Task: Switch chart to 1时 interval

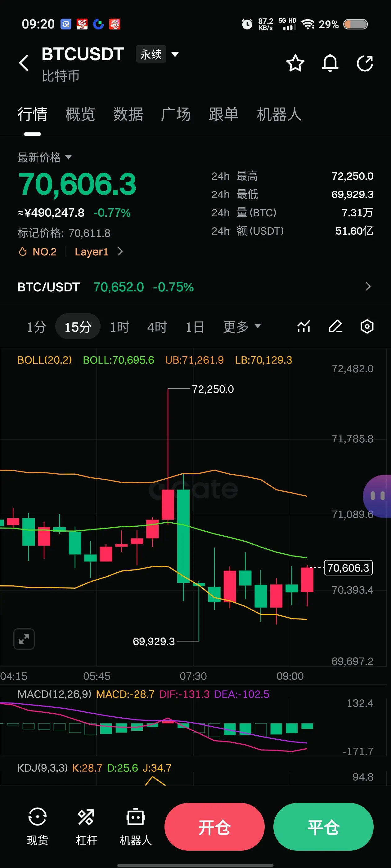Action: (120, 326)
